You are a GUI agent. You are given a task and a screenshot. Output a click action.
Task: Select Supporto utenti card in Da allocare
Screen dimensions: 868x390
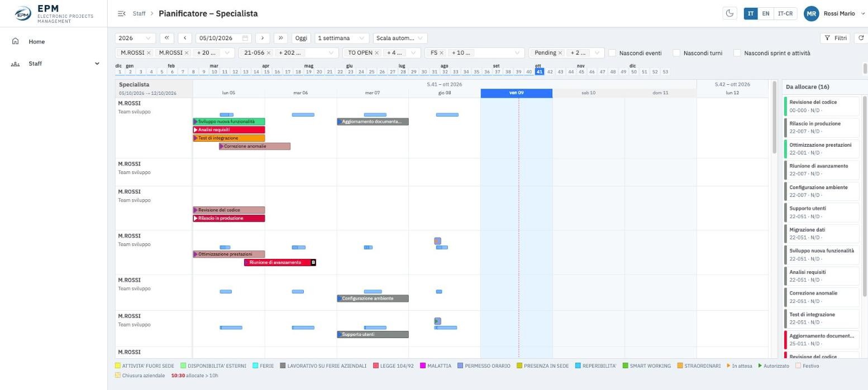[822, 212]
